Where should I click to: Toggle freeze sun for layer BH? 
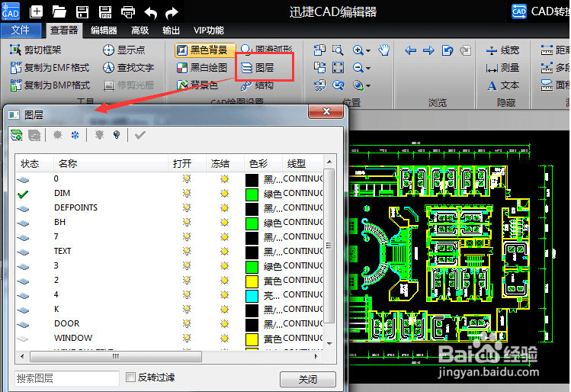[x=225, y=222]
